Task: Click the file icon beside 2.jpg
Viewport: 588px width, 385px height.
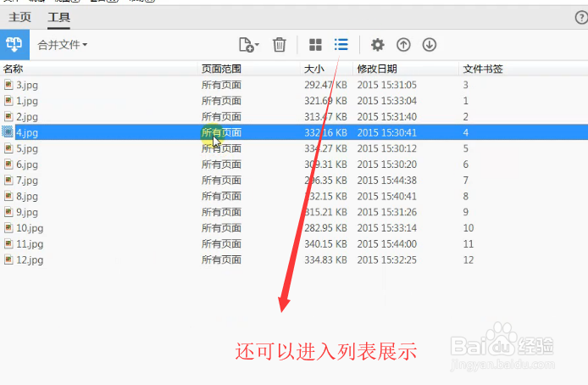Action: pyautogui.click(x=8, y=116)
